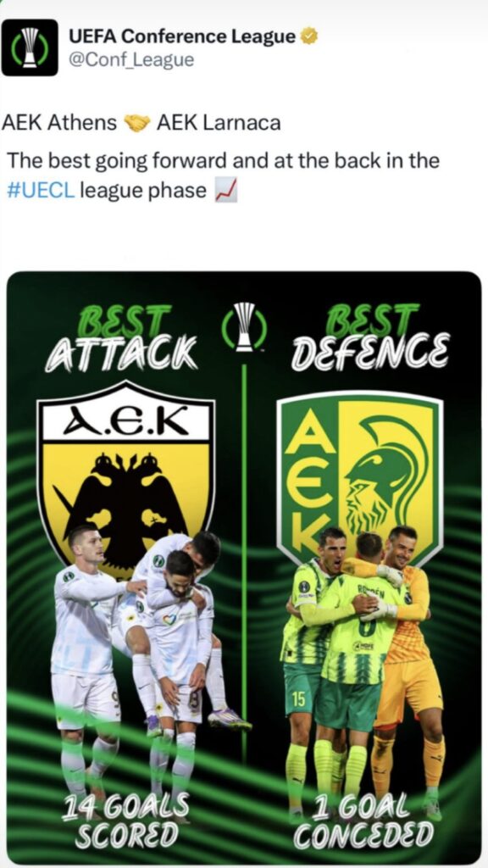
Task: Click the Best Attack heading
Action: click(x=122, y=337)
